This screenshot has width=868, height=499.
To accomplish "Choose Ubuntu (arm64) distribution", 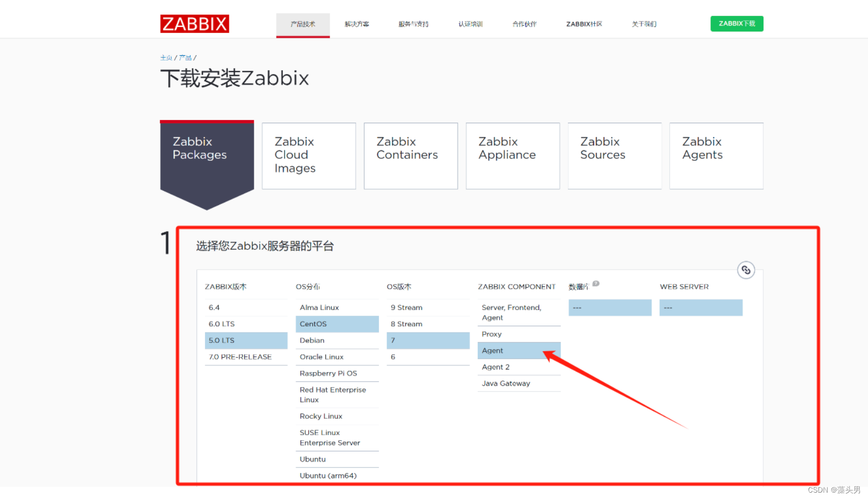I will (337, 476).
